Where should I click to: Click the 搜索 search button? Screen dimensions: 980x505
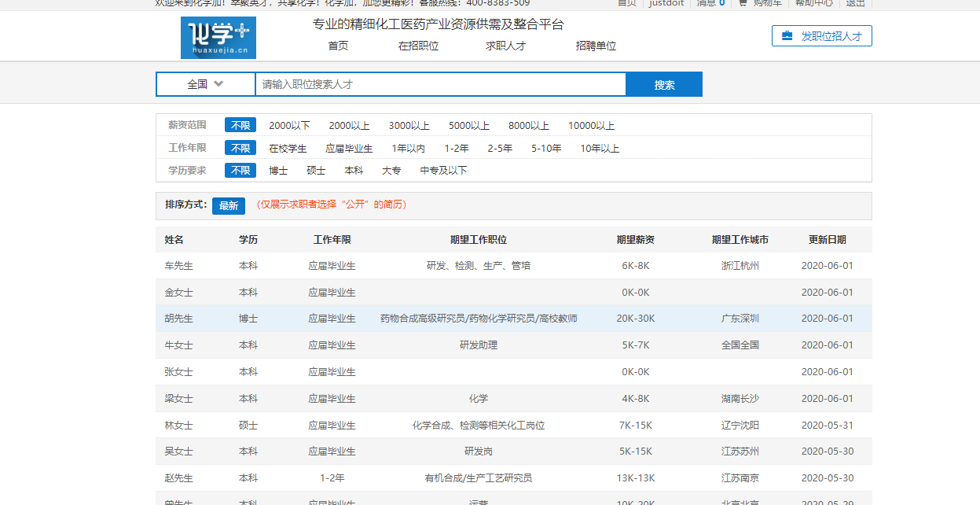click(664, 85)
